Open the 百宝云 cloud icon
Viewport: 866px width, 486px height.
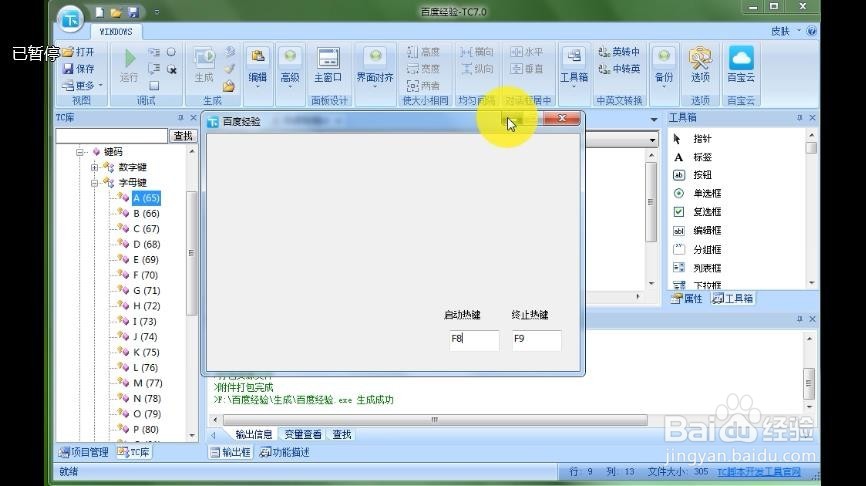[741, 65]
